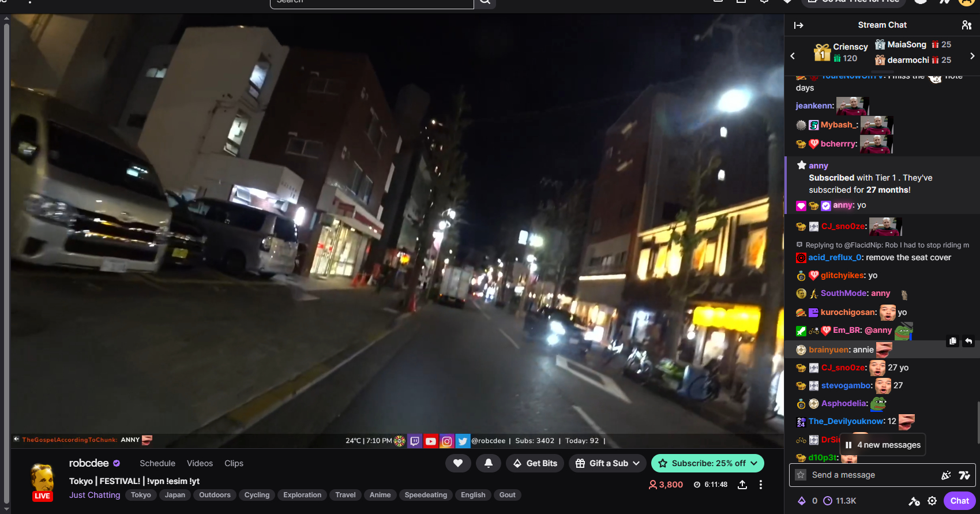The image size is (980, 514).
Task: Click the page vertical scrollbar on left
Action: [6, 263]
